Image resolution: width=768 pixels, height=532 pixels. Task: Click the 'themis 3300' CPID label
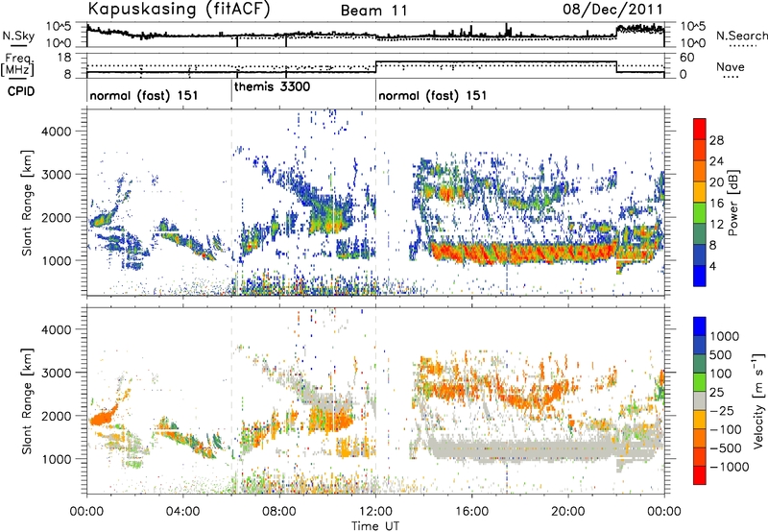point(272,87)
